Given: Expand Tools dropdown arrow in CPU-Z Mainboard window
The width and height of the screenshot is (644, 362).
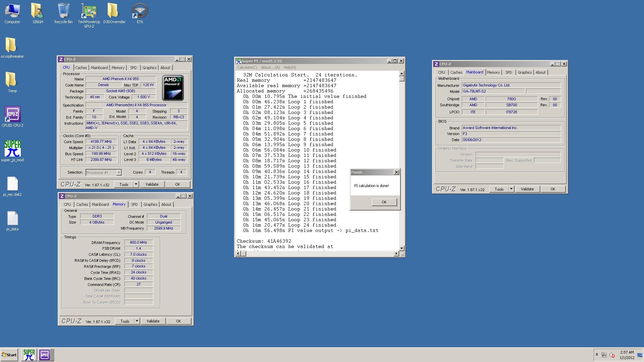Looking at the screenshot, I should click(511, 189).
